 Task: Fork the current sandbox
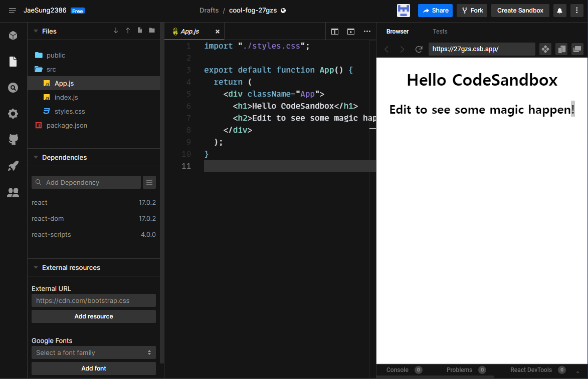[471, 10]
